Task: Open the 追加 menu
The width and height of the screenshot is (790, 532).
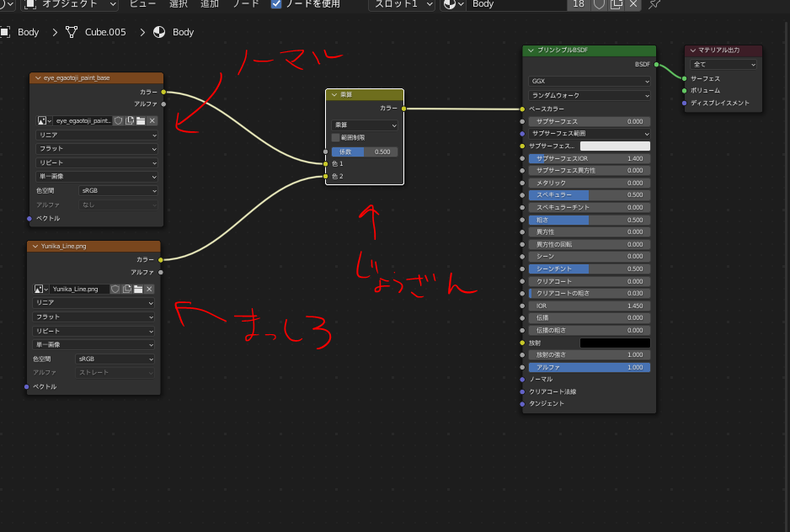Action: click(209, 4)
